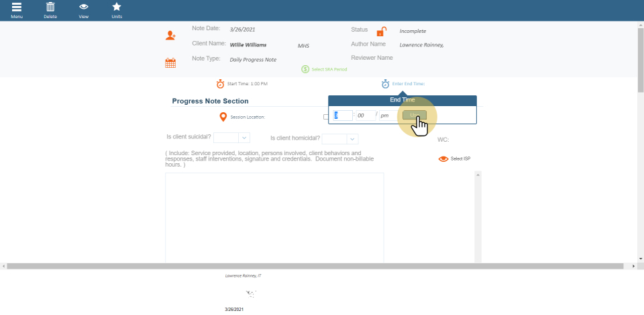The image size is (644, 315).
Task: Tick the checkbox left of End Time popup
Action: (x=326, y=117)
